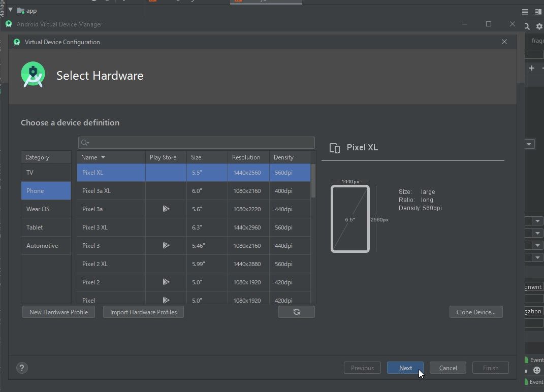Image resolution: width=544 pixels, height=392 pixels.
Task: Select the Pixel 2 XL device row
Action: (112, 264)
